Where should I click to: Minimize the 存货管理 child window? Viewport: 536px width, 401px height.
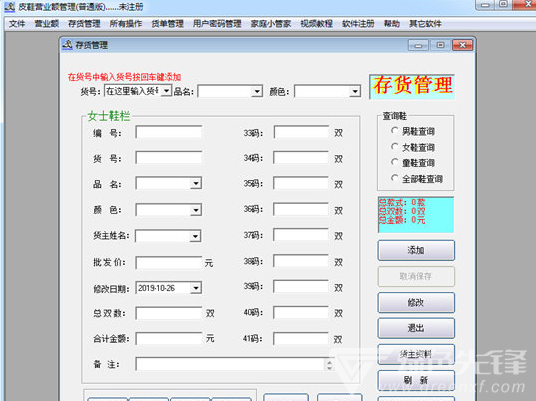click(x=418, y=45)
